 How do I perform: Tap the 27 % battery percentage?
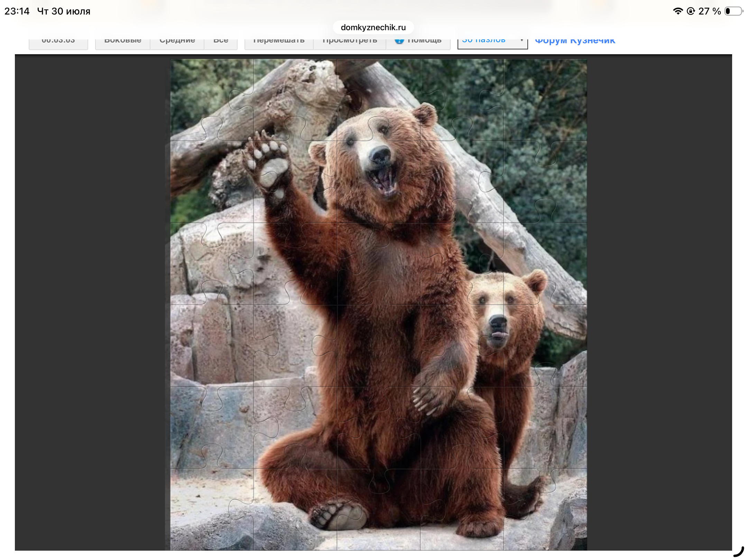710,11
